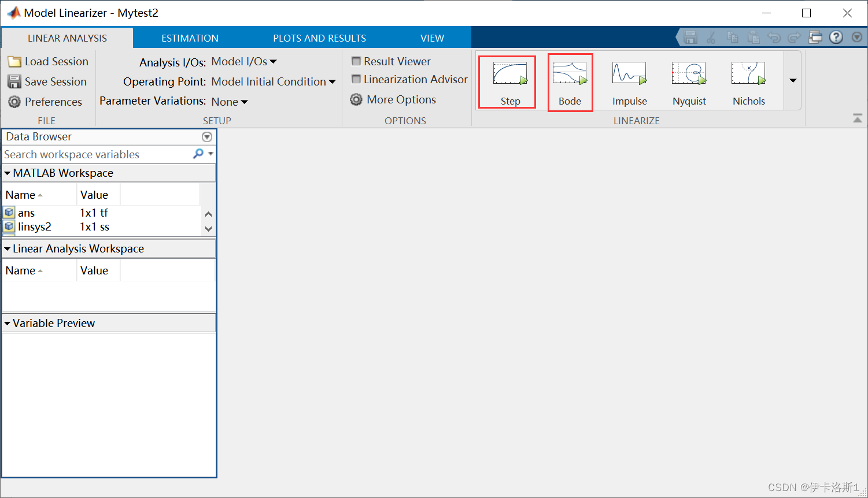Click workspace list scroll down arrow
This screenshot has height=498, width=868.
click(x=209, y=229)
